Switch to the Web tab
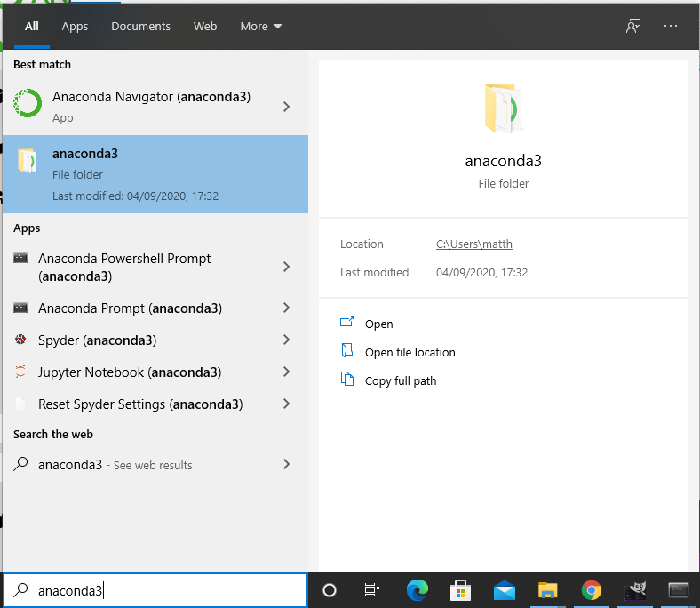The height and width of the screenshot is (608, 700). (205, 27)
